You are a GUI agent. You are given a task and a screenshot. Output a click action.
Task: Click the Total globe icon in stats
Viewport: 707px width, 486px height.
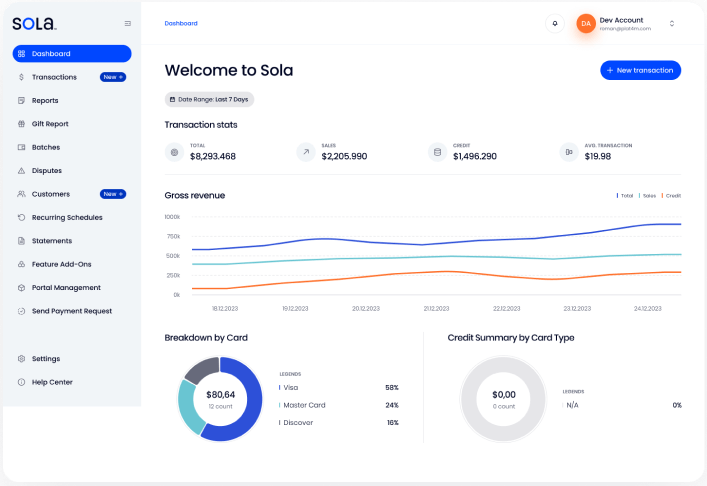pyautogui.click(x=174, y=152)
